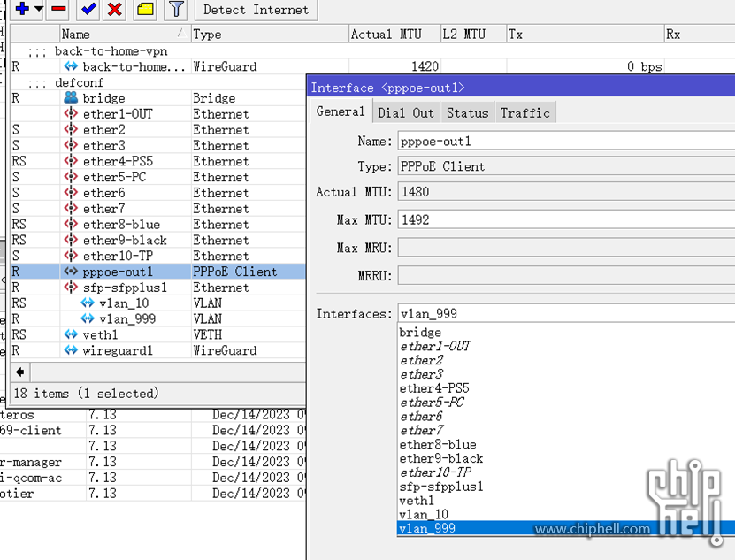Click the wireguard1 interface icon
The image size is (735, 560).
pyautogui.click(x=71, y=350)
